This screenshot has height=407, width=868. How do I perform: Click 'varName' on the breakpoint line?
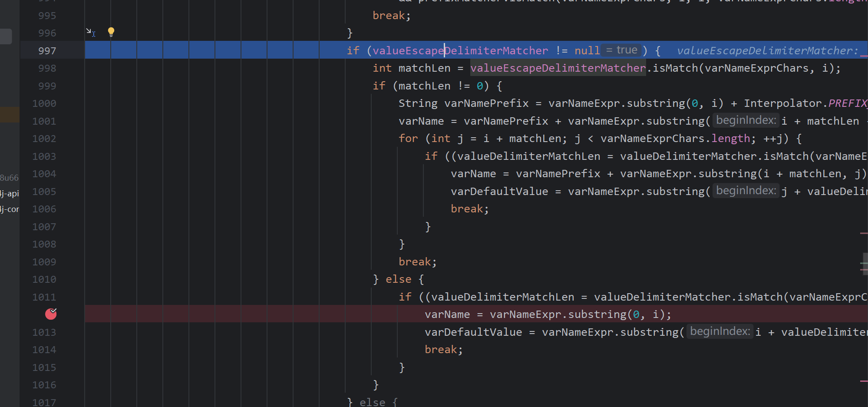click(447, 314)
